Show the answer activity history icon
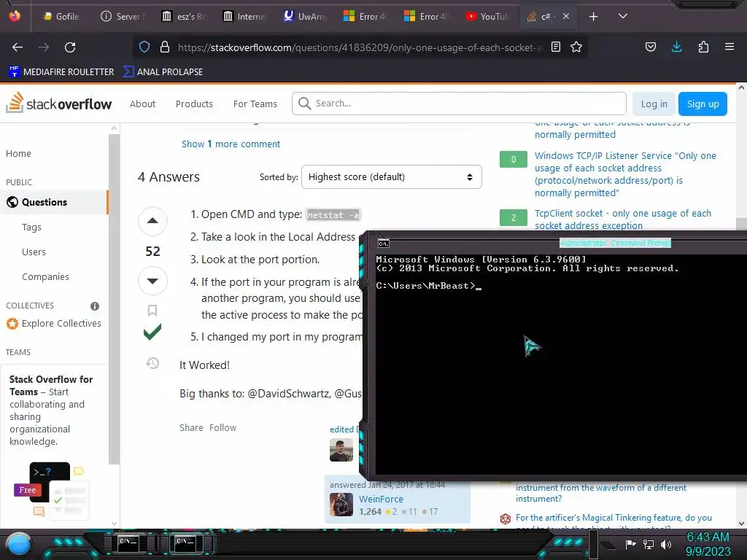747x560 pixels. coord(152,363)
